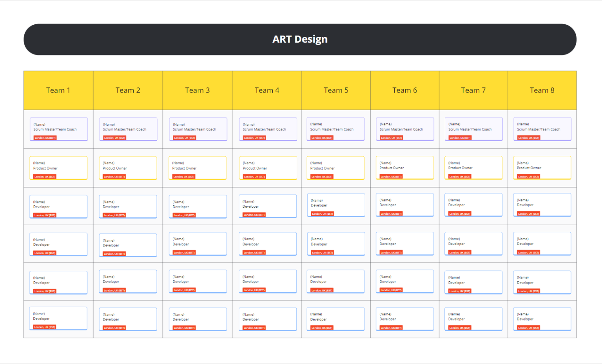Image resolution: width=602 pixels, height=364 pixels.
Task: Click the (Name) placeholder on Team 2's Scrum Master card
Action: 109,124
